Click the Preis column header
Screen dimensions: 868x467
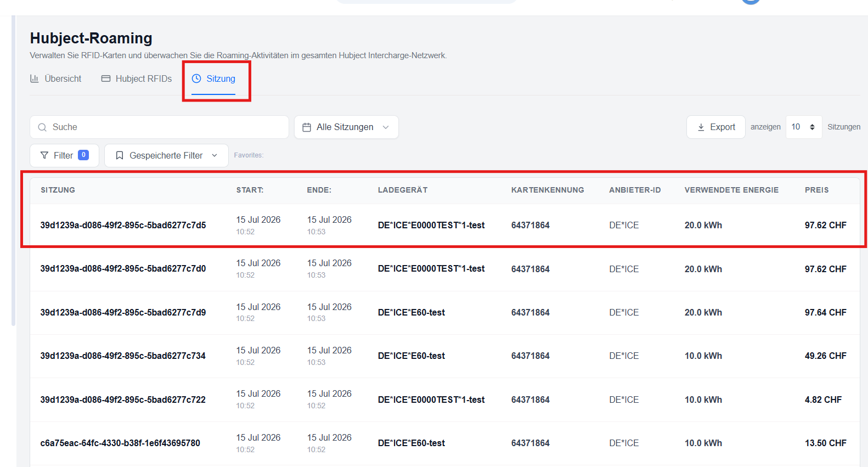pyautogui.click(x=816, y=190)
